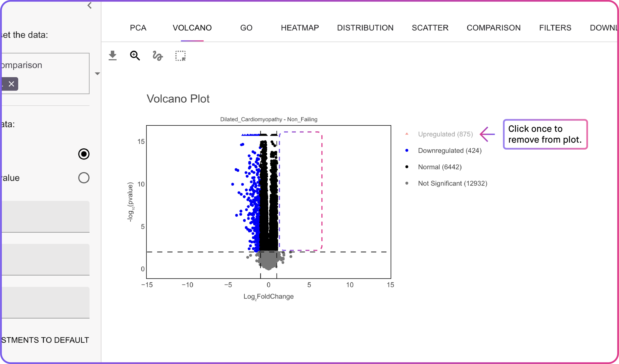The image size is (619, 364).
Task: Expand the dropdown arrow next to comparison box
Action: (x=98, y=73)
